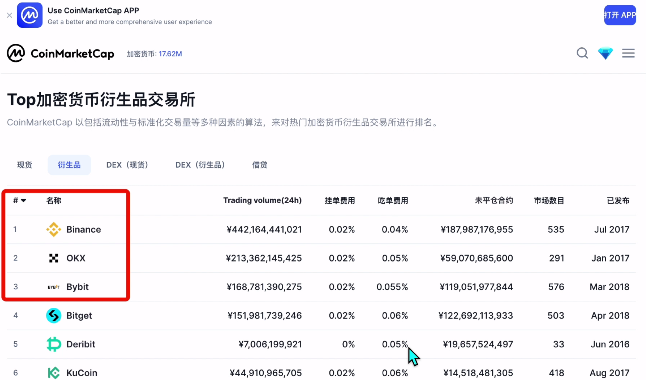Image resolution: width=646 pixels, height=380 pixels.
Task: Sort by Trading volume(24h) header
Action: point(262,200)
